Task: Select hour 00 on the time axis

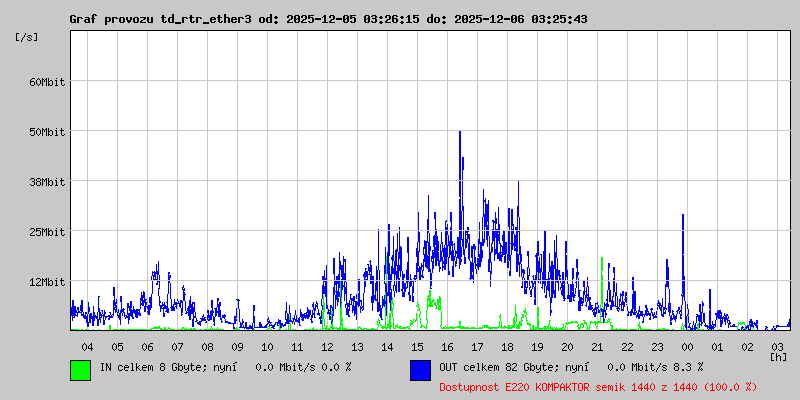Action: (x=687, y=346)
